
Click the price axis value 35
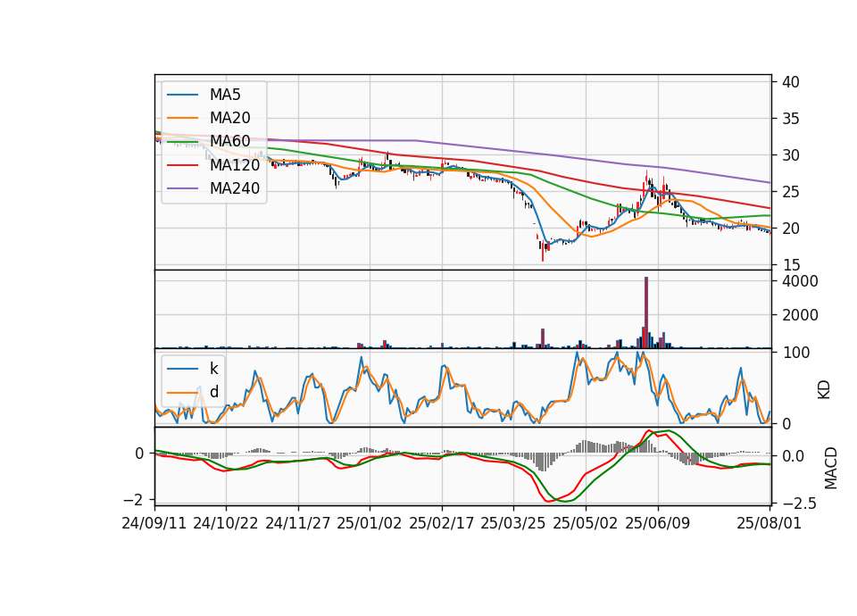[x=791, y=119]
